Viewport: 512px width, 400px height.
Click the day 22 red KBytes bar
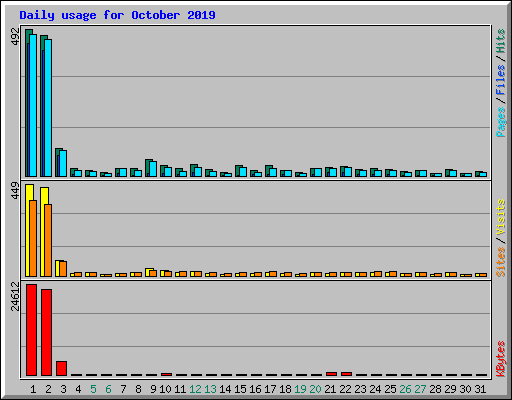point(346,374)
